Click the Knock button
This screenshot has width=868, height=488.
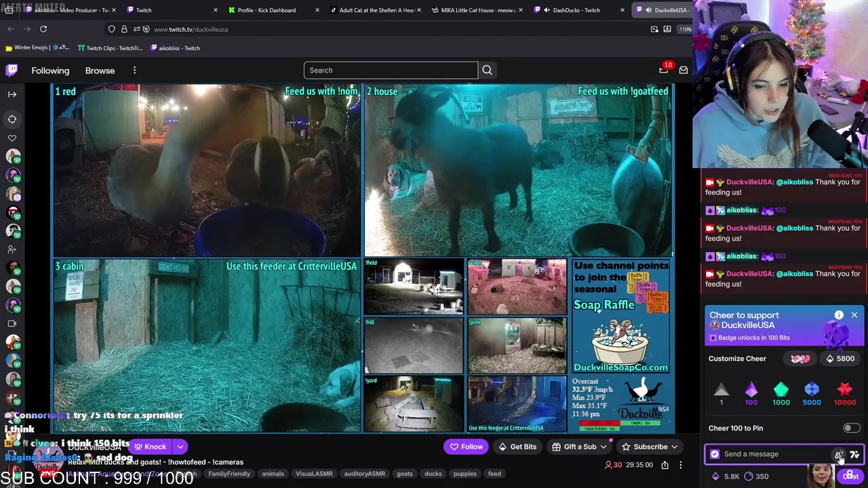point(150,447)
